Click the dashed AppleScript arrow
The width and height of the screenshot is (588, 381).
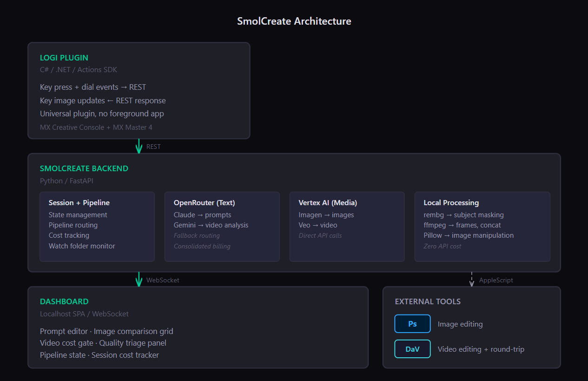click(472, 279)
